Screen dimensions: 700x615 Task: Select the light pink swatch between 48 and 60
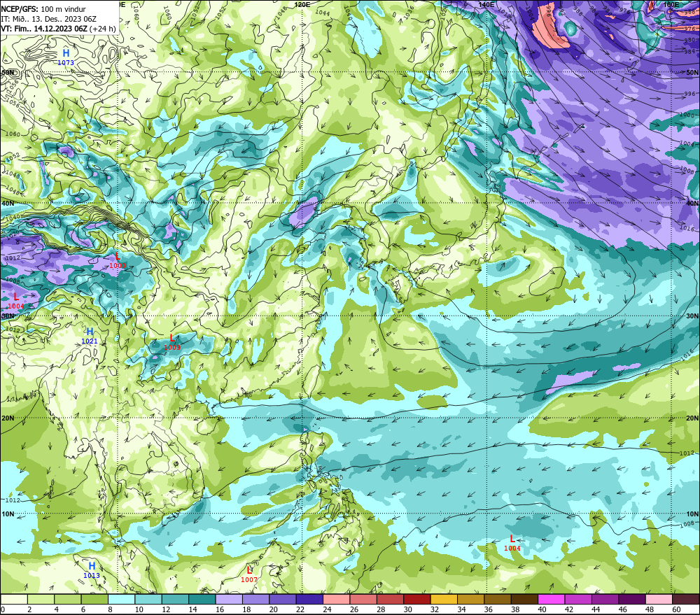[x=659, y=599]
